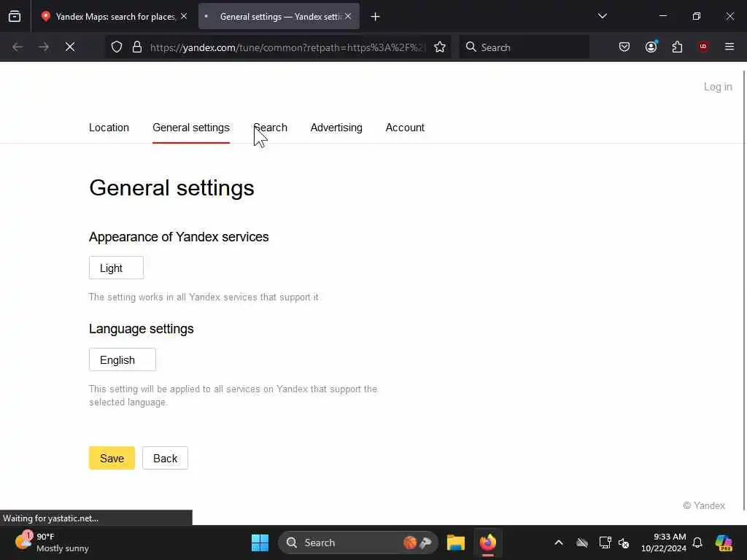
Task: Open Firefox application menu
Action: (x=729, y=47)
